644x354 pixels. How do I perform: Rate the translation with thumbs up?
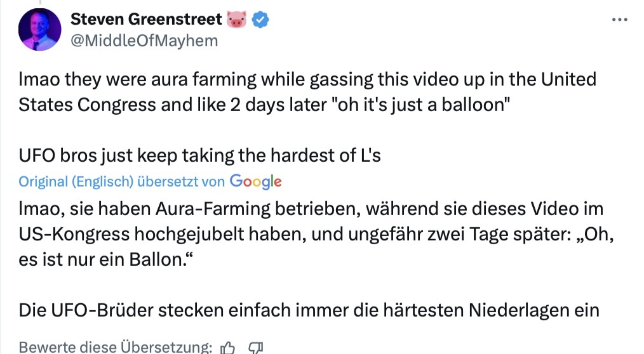coord(227,347)
